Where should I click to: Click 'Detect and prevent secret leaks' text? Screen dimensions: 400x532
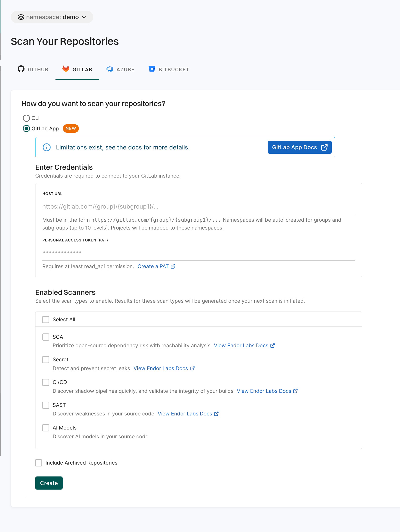tap(91, 368)
